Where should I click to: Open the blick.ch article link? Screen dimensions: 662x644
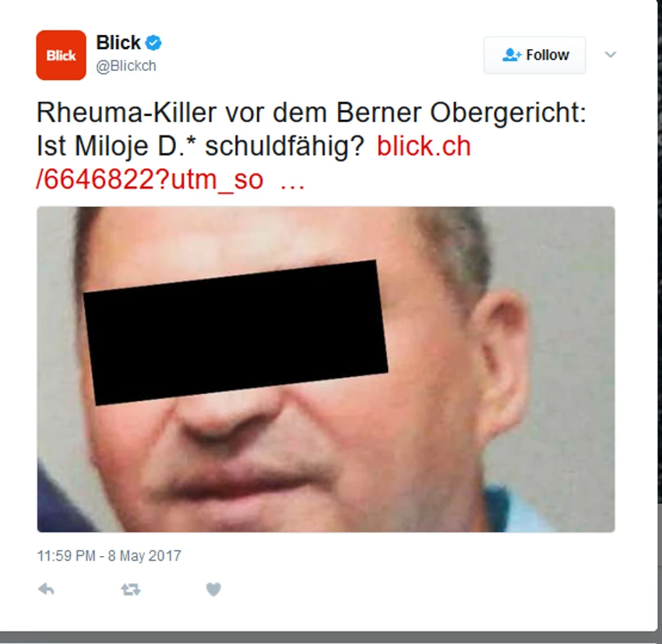point(424,146)
